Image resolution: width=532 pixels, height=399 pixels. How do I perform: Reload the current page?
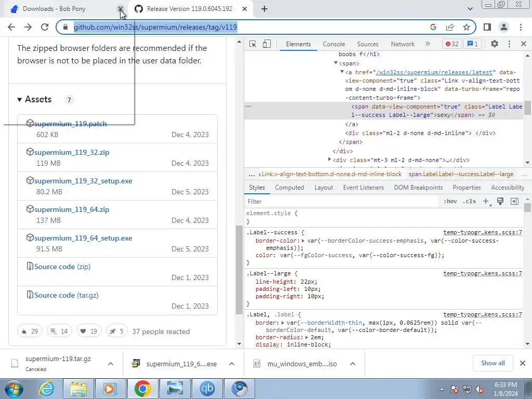point(45,27)
